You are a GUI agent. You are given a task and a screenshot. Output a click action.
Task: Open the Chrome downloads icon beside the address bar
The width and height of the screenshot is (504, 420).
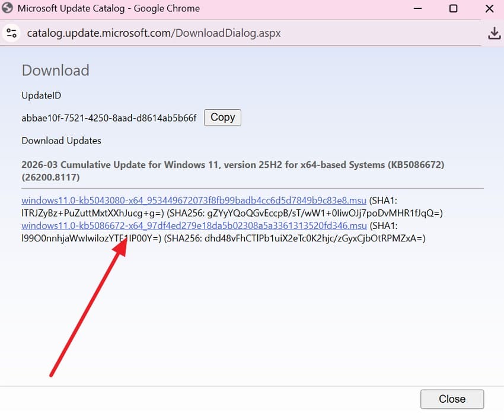494,33
